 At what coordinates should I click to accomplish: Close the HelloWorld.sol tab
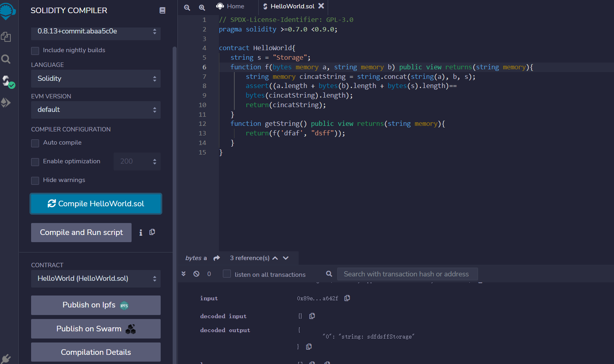click(321, 6)
